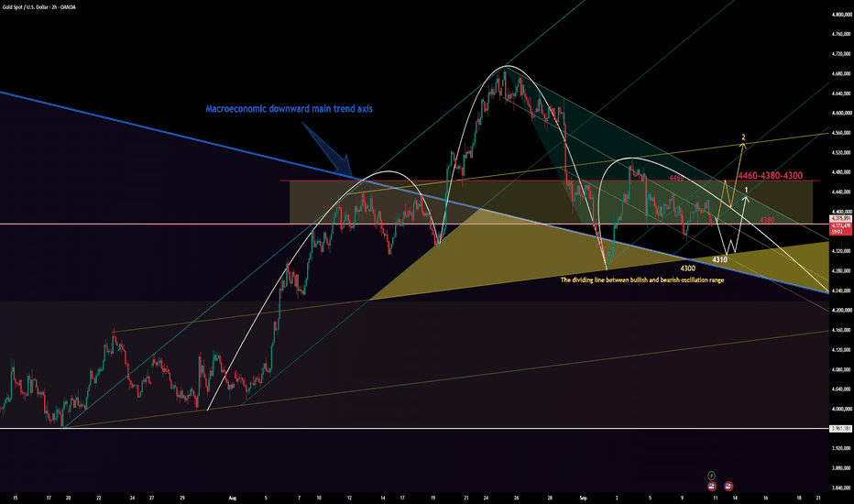Click the red 4460-4380-4300 text label
854x504 pixels.
tap(770, 175)
